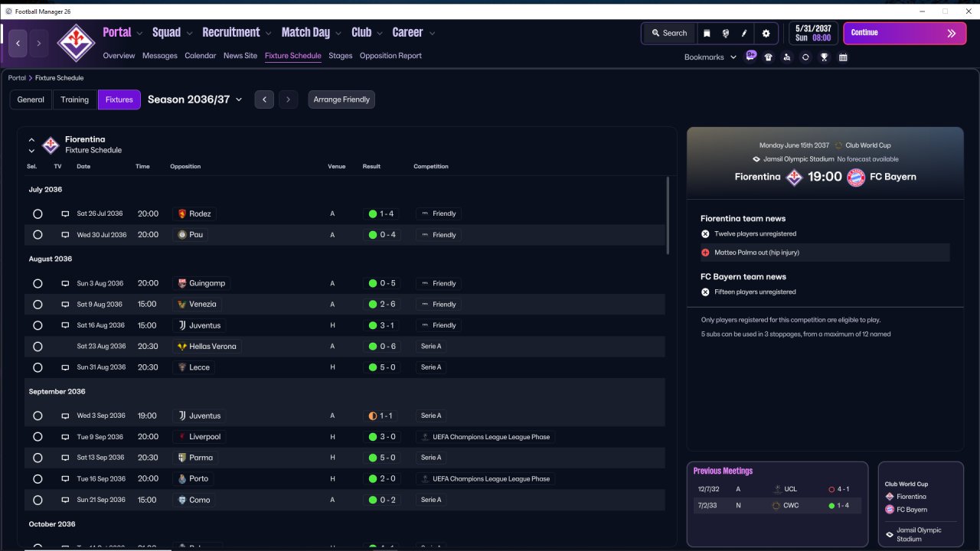Viewport: 980px width, 551px height.
Task: Click the fixture list vertical scrollbar
Action: click(668, 216)
